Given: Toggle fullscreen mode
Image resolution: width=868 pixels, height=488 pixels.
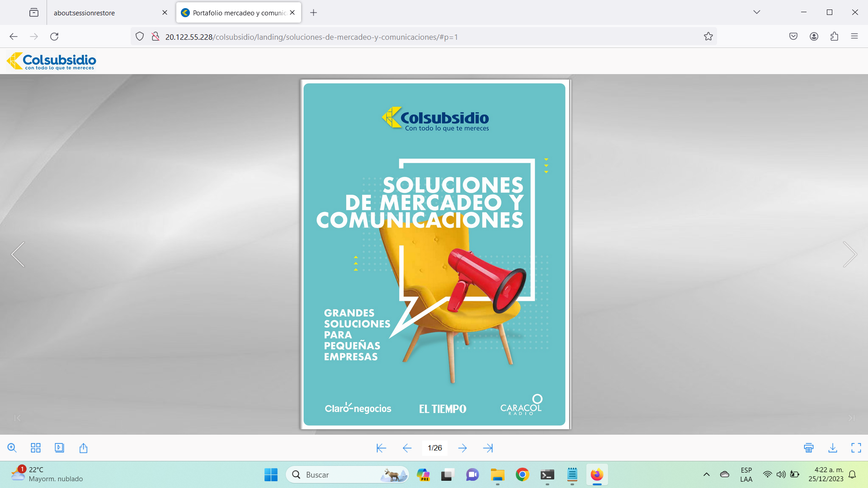Looking at the screenshot, I should coord(856,448).
